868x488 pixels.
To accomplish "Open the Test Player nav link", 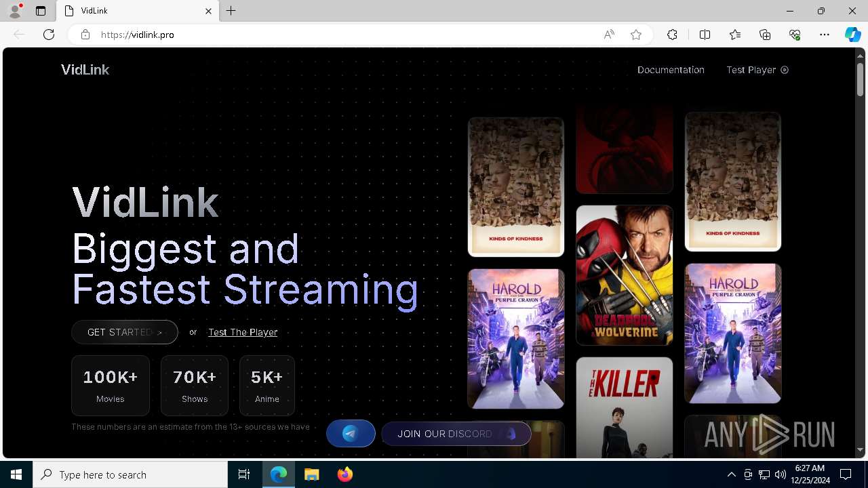I will point(757,70).
